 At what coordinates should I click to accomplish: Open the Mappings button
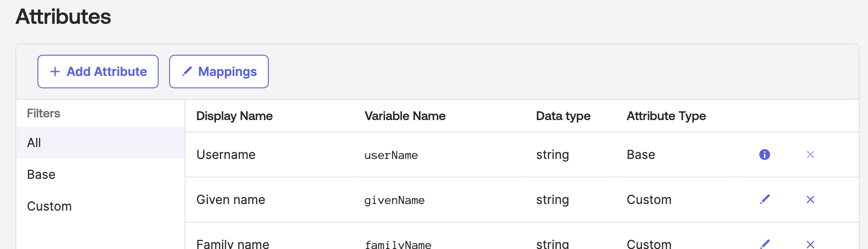pos(219,72)
